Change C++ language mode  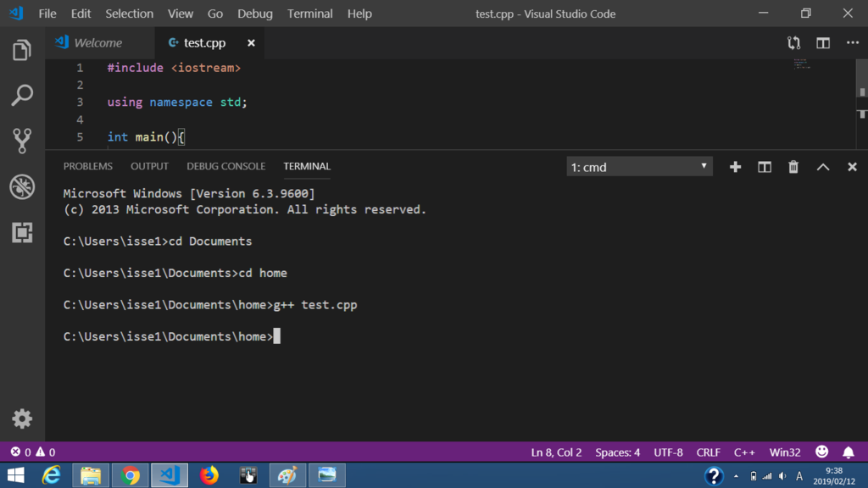pyautogui.click(x=744, y=452)
